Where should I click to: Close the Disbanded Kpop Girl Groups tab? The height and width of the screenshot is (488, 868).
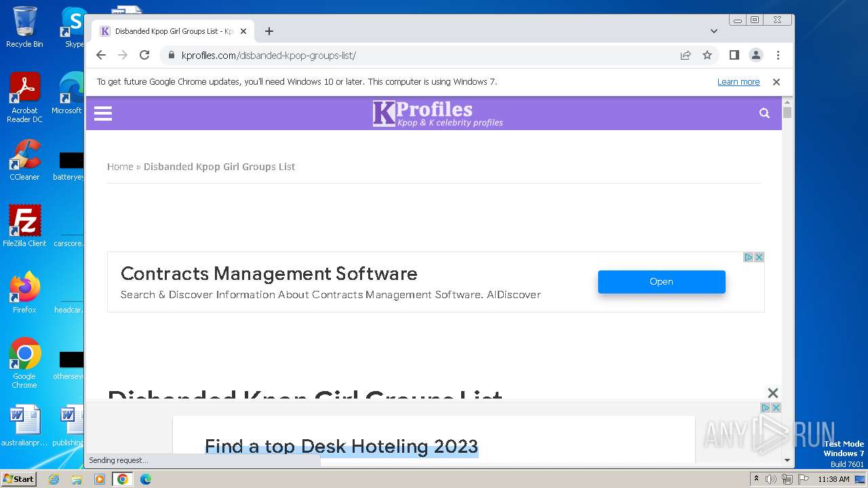(243, 31)
